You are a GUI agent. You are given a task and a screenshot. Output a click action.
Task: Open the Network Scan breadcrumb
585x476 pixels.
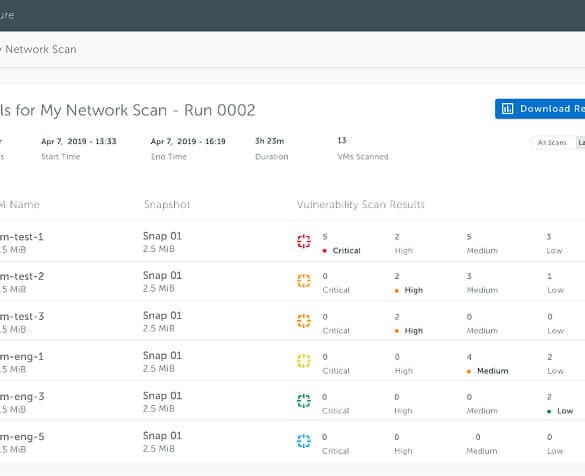[x=40, y=49]
